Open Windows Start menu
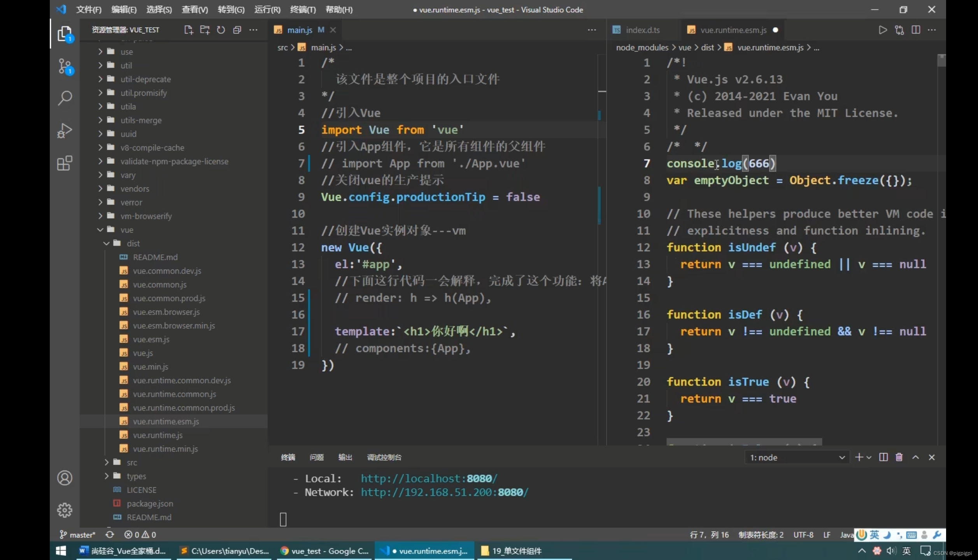The width and height of the screenshot is (978, 560). tap(61, 551)
